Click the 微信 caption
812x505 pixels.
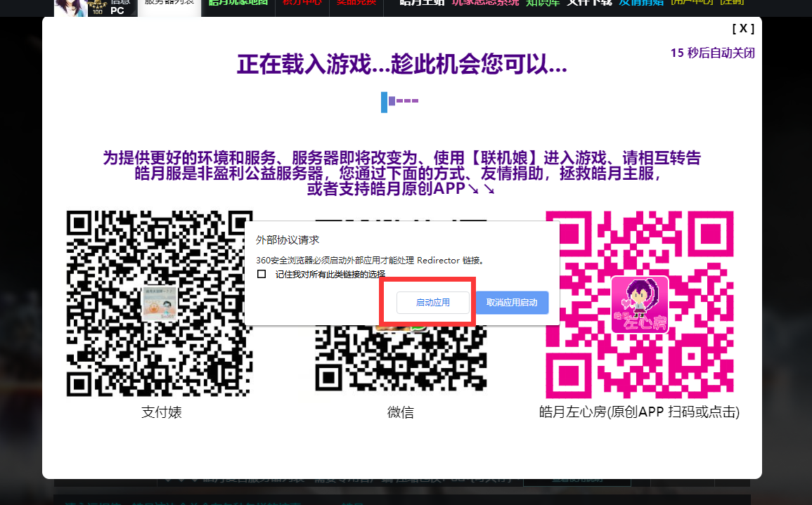click(x=400, y=412)
